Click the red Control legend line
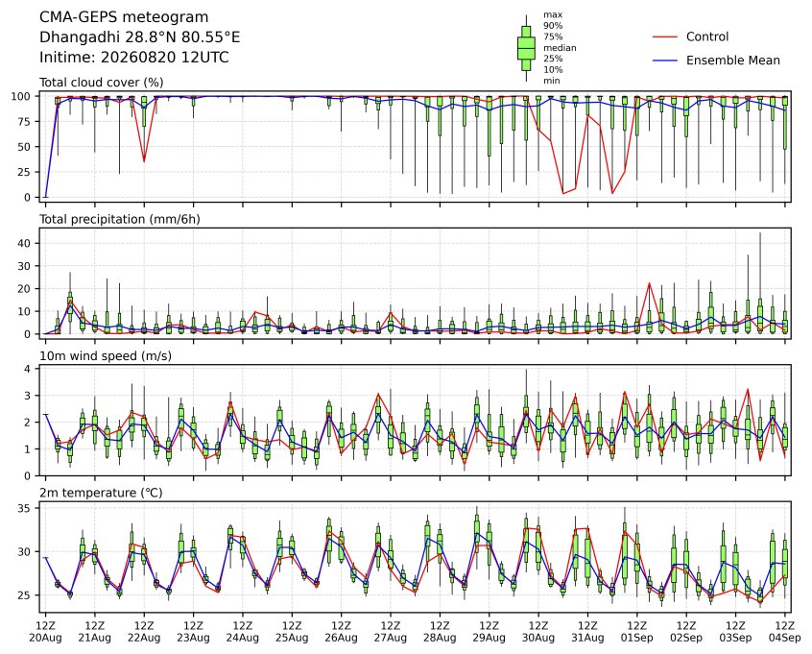 pyautogui.click(x=665, y=37)
